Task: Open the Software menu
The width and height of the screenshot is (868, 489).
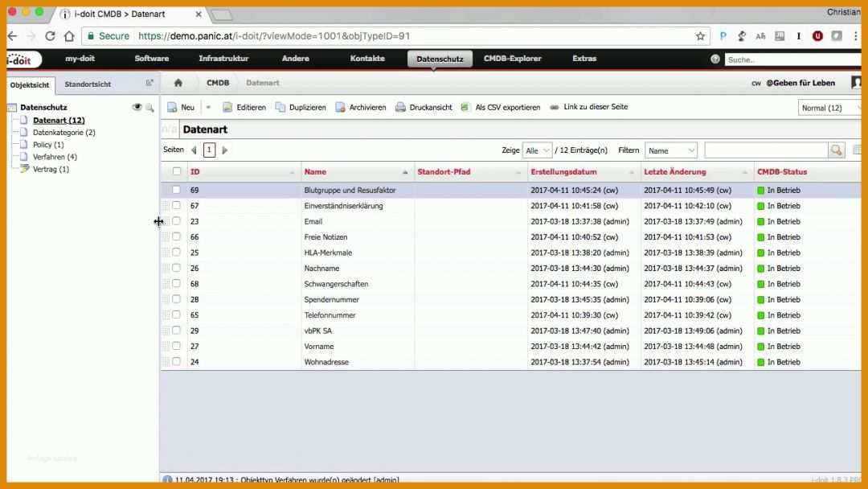Action: [152, 59]
